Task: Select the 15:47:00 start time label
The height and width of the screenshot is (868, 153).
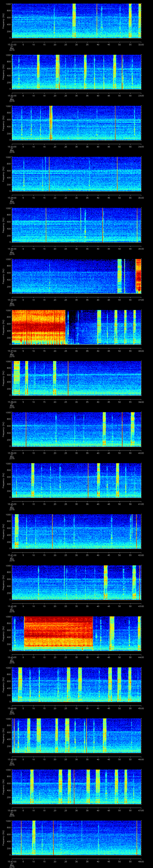Action: (x=12, y=861)
